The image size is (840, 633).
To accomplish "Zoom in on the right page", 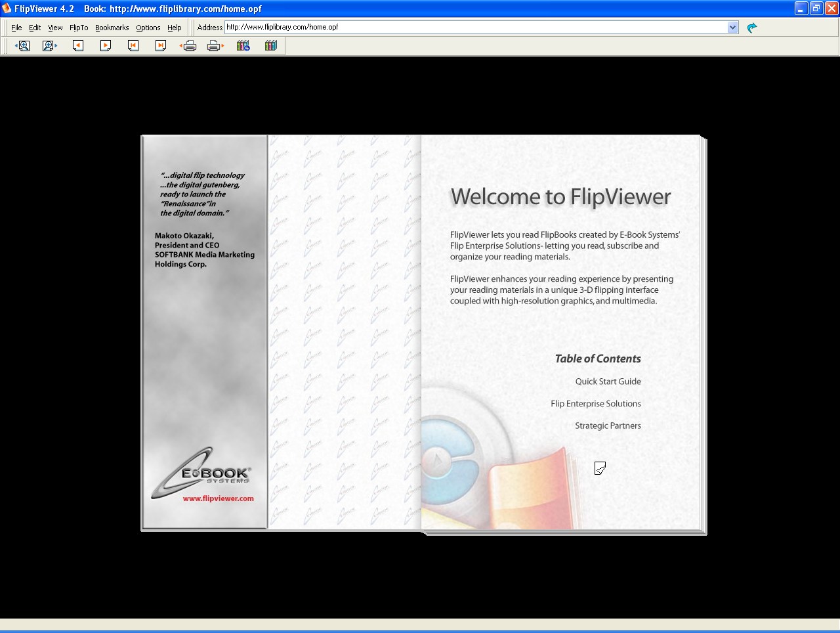I will pos(50,46).
